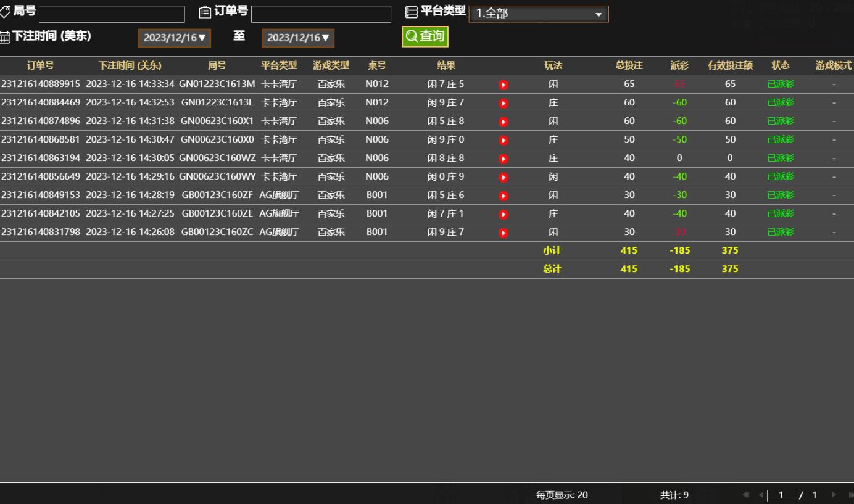Play replay for order 231216140831798

click(x=503, y=233)
